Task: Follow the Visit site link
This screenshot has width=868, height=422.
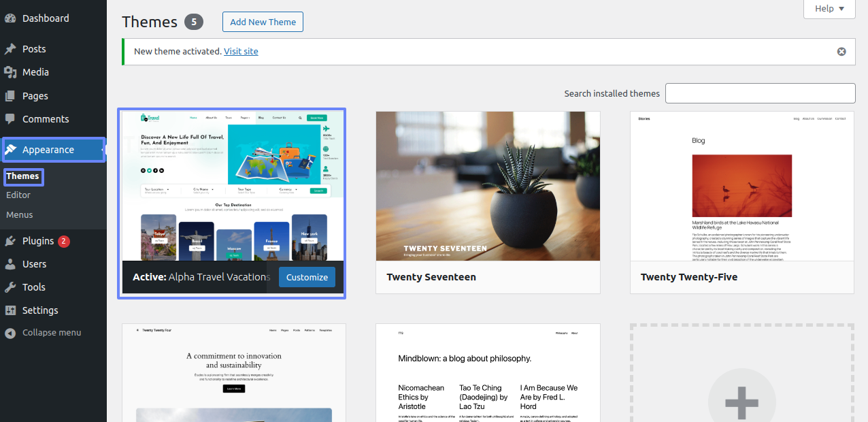Action: coord(241,51)
